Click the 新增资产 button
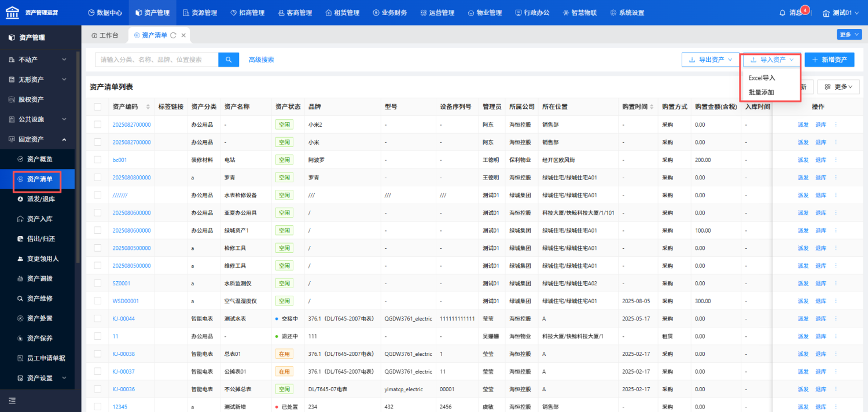Viewport: 868px width, 412px height. (829, 60)
